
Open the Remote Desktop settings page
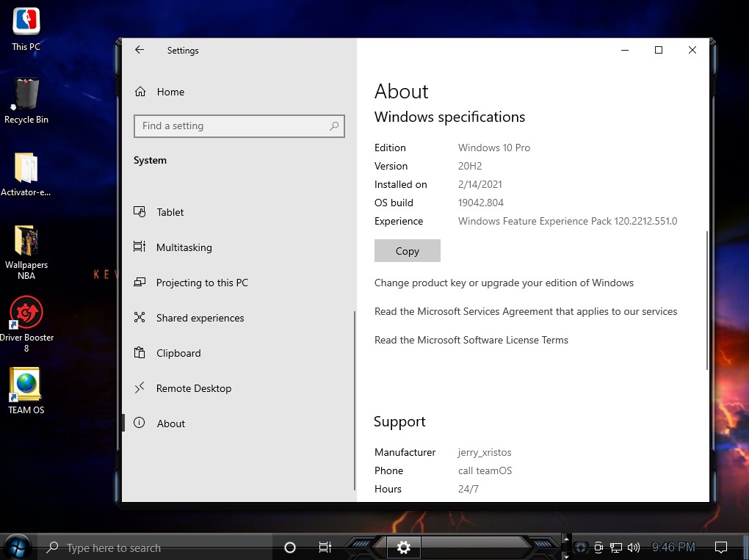239,388
